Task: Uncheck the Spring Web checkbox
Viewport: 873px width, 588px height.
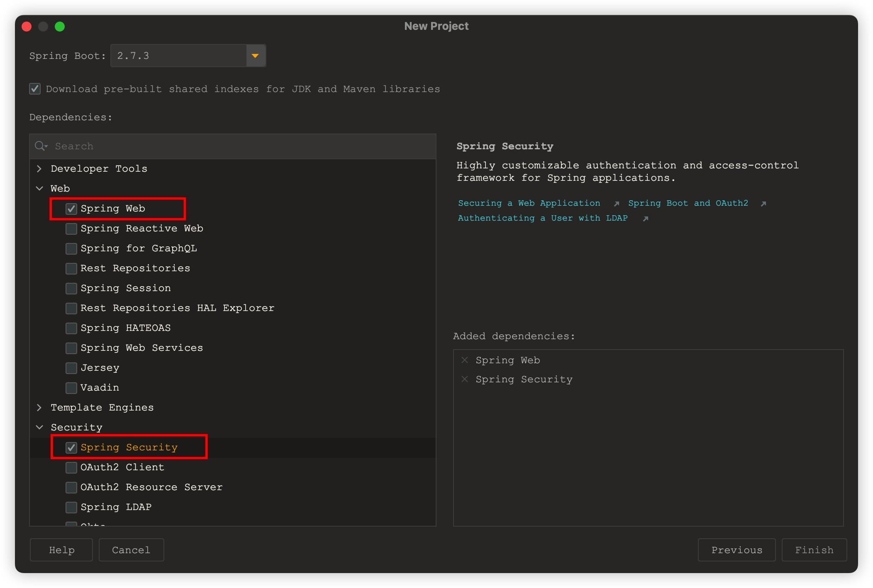Action: (71, 209)
